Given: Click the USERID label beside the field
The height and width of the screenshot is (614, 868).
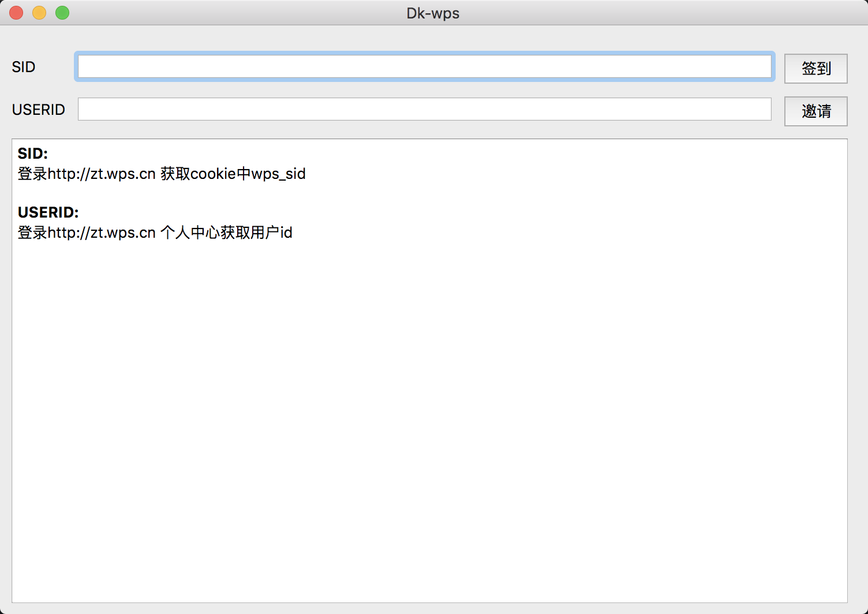Looking at the screenshot, I should click(x=38, y=110).
